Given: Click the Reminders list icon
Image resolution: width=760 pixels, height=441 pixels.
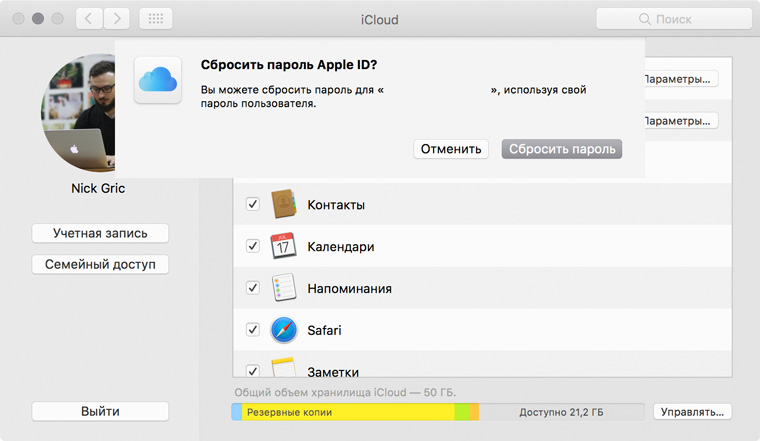Looking at the screenshot, I should 283,288.
